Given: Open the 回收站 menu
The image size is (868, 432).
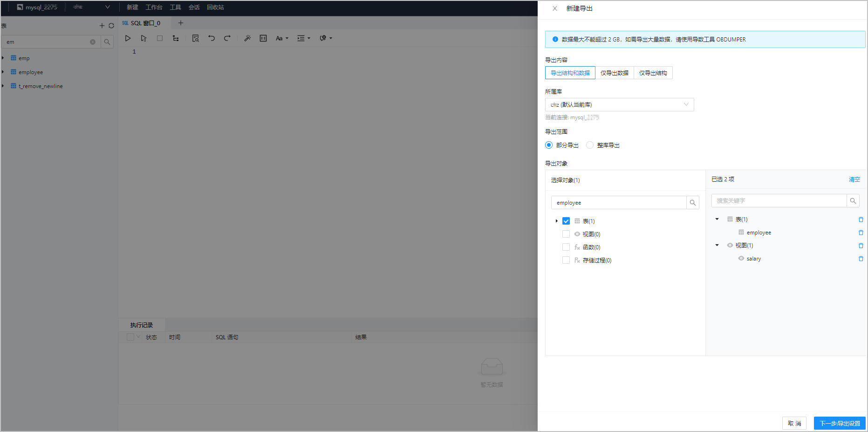Looking at the screenshot, I should (x=215, y=7).
